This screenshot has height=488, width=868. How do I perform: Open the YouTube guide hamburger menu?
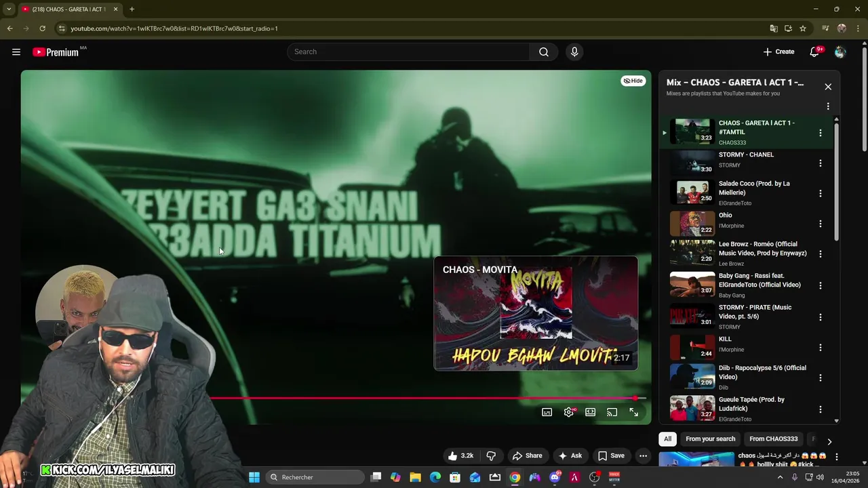tap(16, 52)
